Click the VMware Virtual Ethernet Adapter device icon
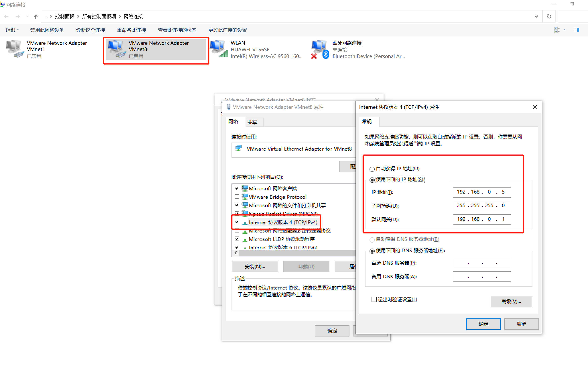Screen dimensions: 588x365 point(238,148)
